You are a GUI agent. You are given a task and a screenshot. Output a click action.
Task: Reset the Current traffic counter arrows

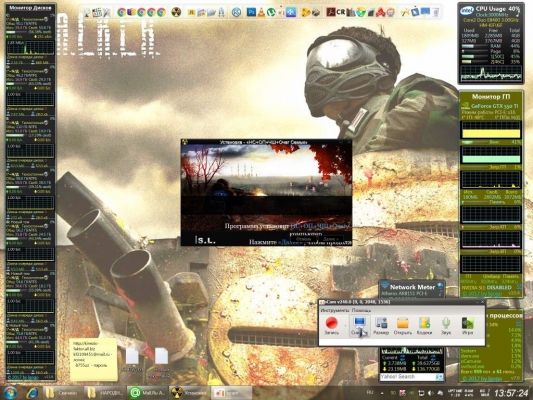pos(403,358)
